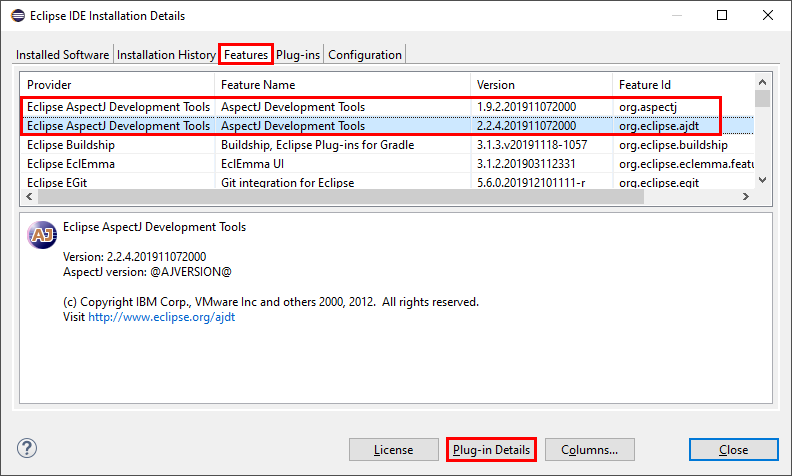
Task: Open the help question mark icon
Action: pyautogui.click(x=27, y=448)
